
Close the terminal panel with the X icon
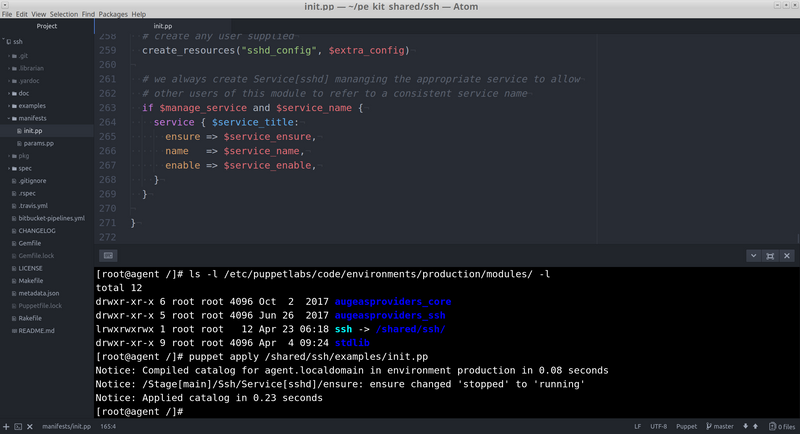click(787, 256)
